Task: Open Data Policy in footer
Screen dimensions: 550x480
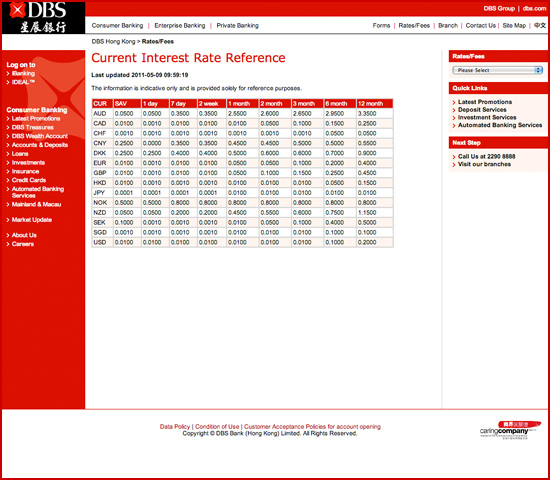Action: tap(175, 427)
